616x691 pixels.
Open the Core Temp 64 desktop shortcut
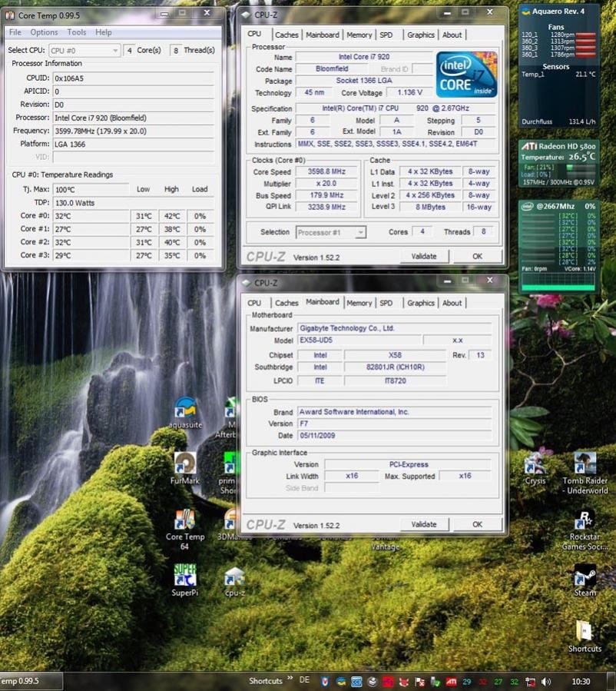tap(185, 530)
